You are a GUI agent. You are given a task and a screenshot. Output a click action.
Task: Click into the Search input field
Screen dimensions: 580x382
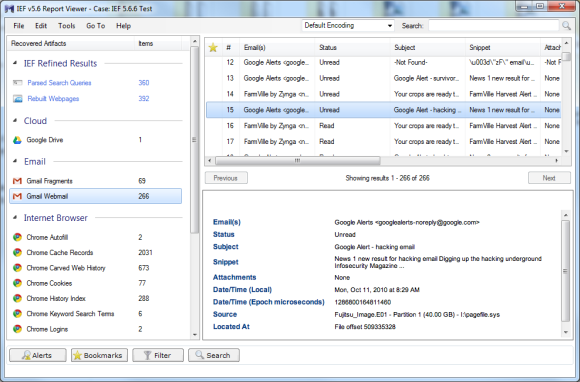pos(494,26)
